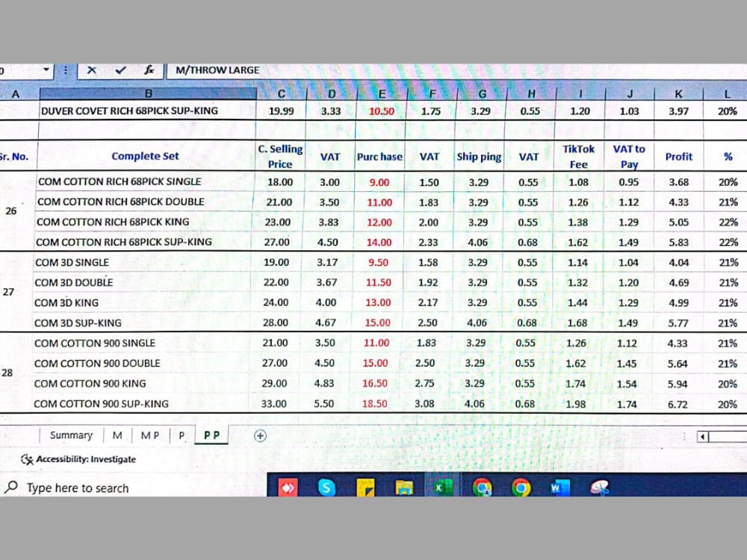Select column F header
747x560 pixels.
coord(432,94)
